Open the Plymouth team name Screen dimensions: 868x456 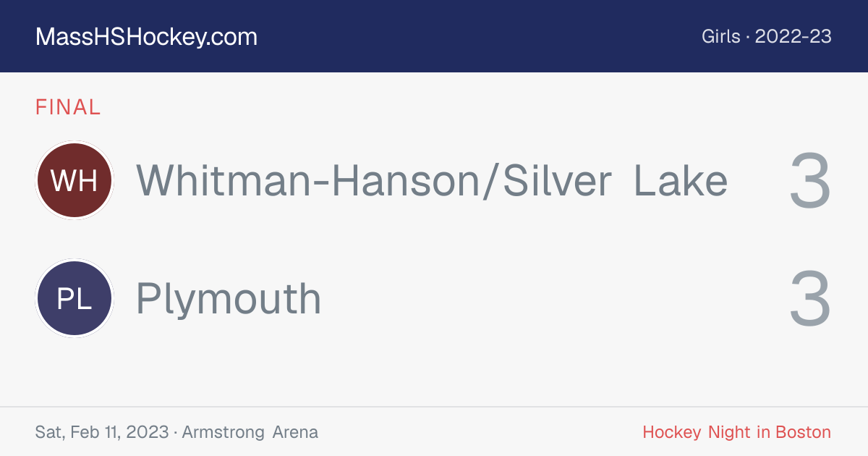(229, 300)
